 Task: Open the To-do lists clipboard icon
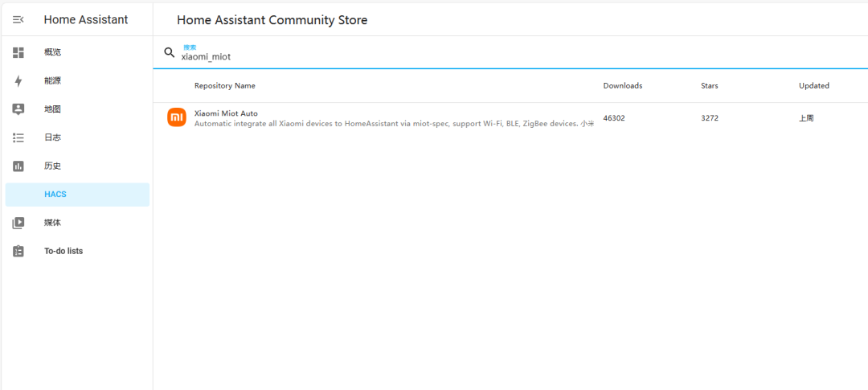tap(18, 251)
